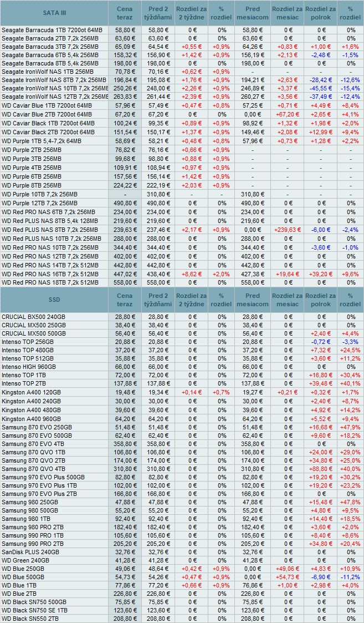This screenshot has height=623, width=364.
Task: Select Seagate IronWolf NAS 1TB 256MB
Action: pos(48,72)
